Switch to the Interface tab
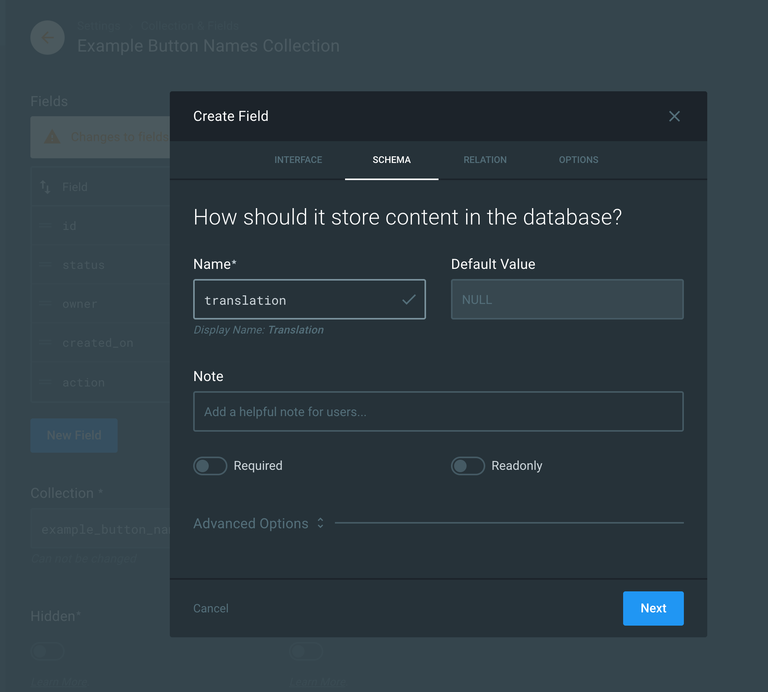Image resolution: width=768 pixels, height=692 pixels. [x=298, y=160]
